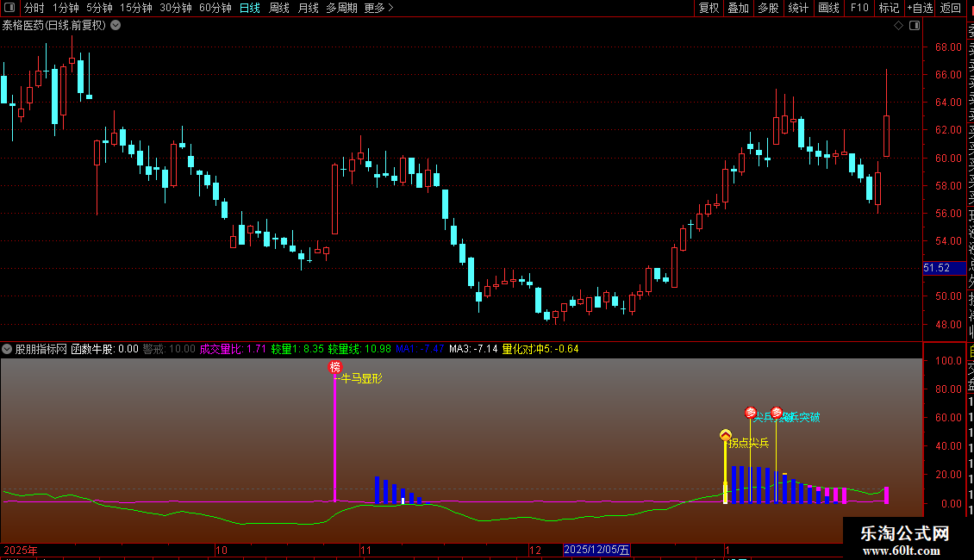Switch to 周线 weekly chart
The height and width of the screenshot is (560, 974).
pos(279,8)
